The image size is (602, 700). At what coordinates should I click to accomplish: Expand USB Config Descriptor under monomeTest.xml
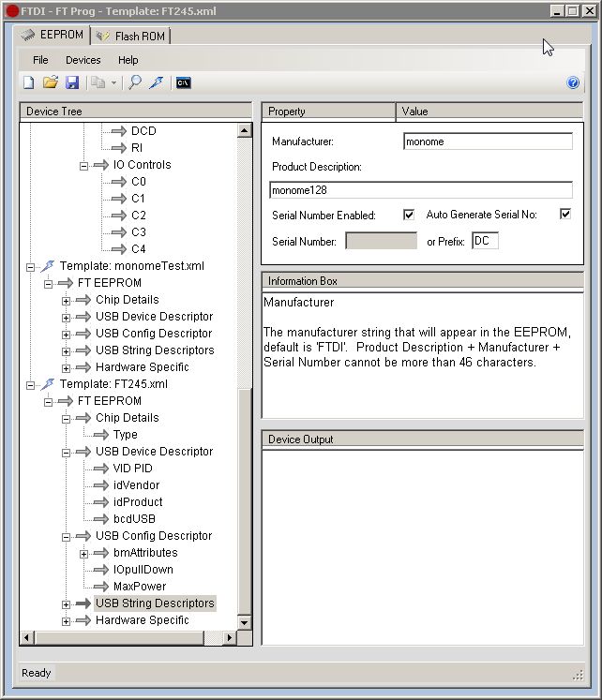66,335
